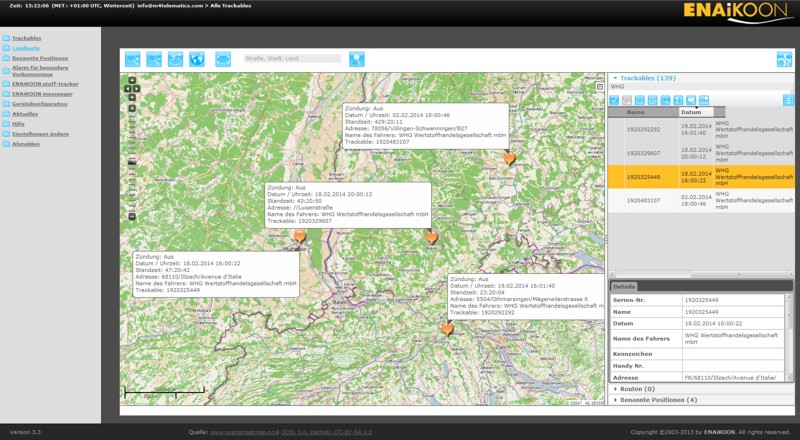Click magnifier icon in Trackables toolbar
Viewport: 800px width, 440px height.
coord(665,101)
